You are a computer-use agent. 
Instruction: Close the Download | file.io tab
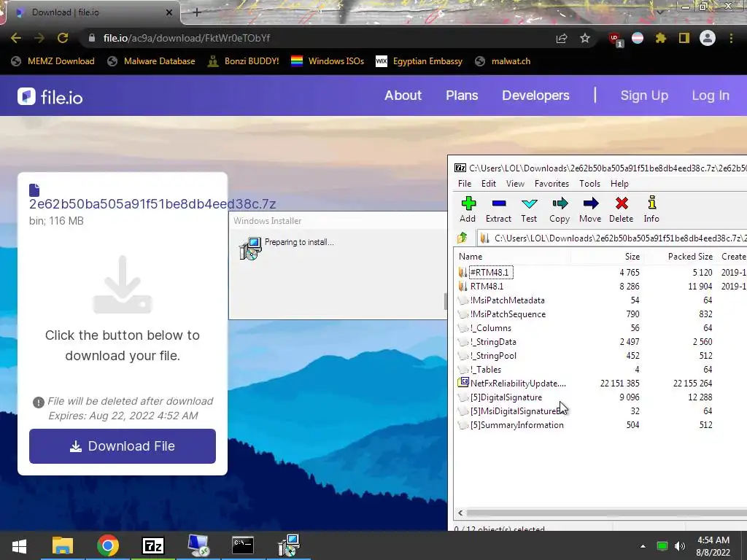tap(169, 12)
